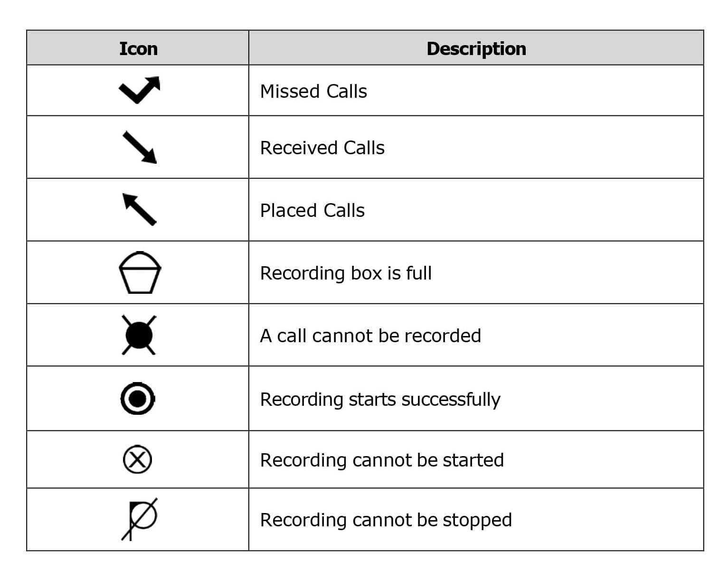Click the Received Calls down-right arrow icon
728x570 pixels.
click(x=139, y=147)
